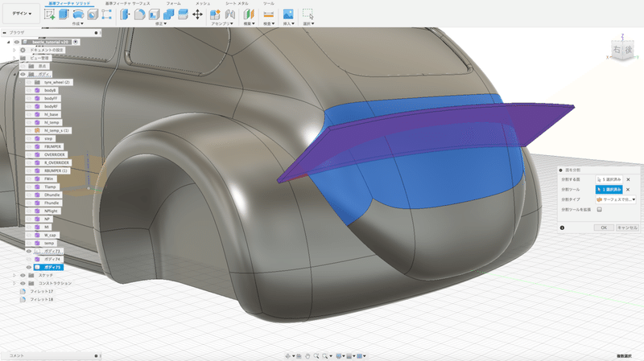Toggle visibility of コンストラクション folder
644x361 pixels.
23,283
